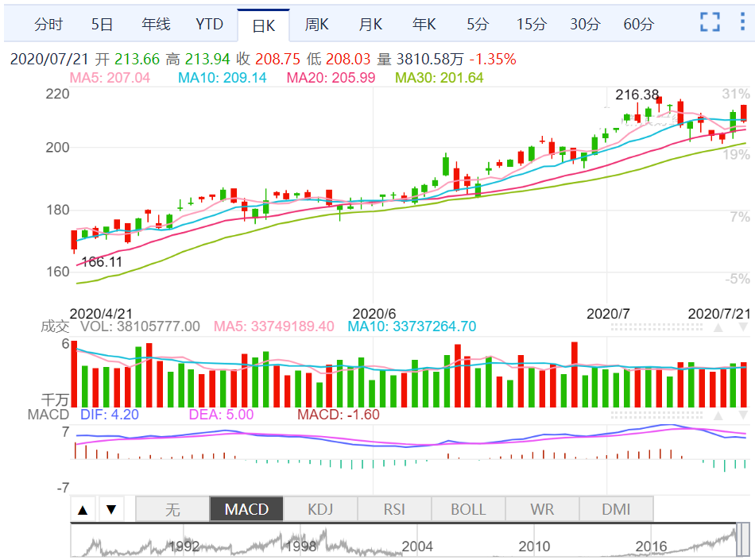
Task: Switch to the 15分 chart tab
Action: pos(532,24)
